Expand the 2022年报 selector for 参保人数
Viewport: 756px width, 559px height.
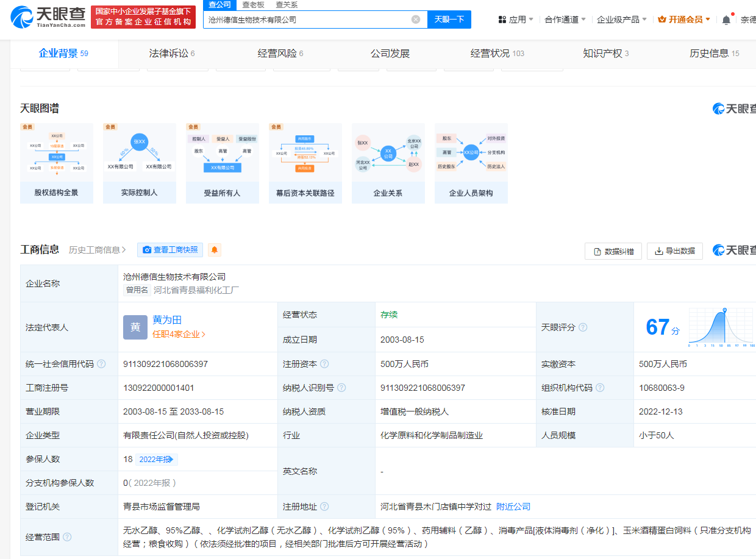click(x=157, y=459)
